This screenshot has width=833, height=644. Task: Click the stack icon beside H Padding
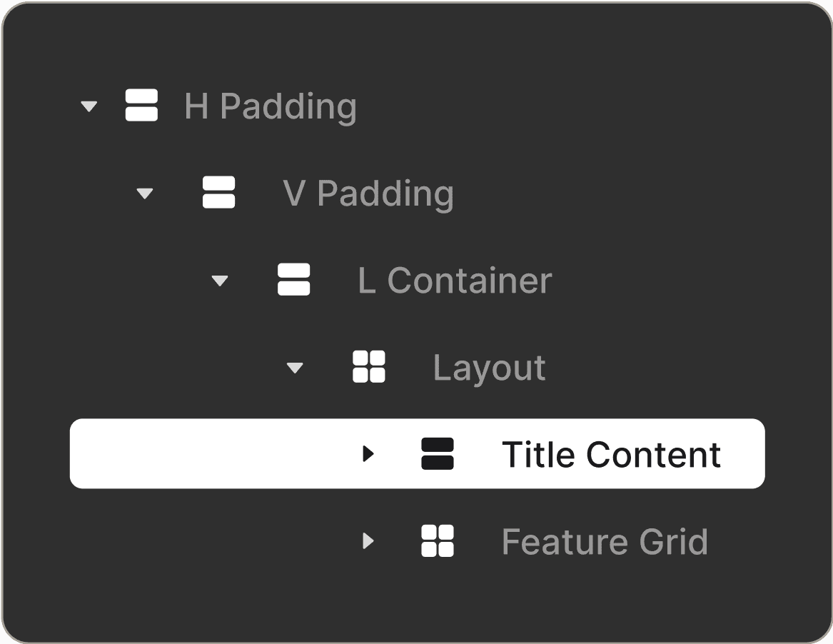[x=141, y=106]
